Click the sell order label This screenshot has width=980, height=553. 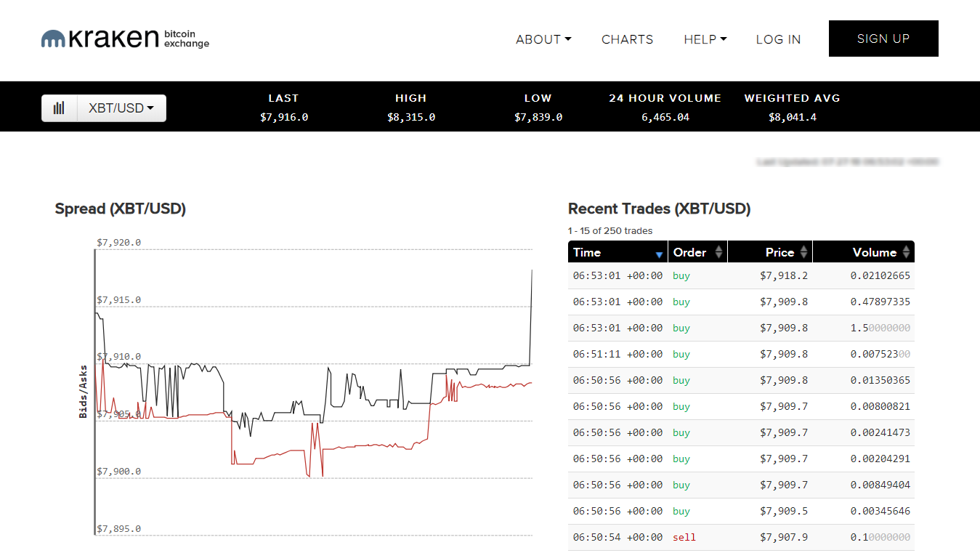[684, 537]
